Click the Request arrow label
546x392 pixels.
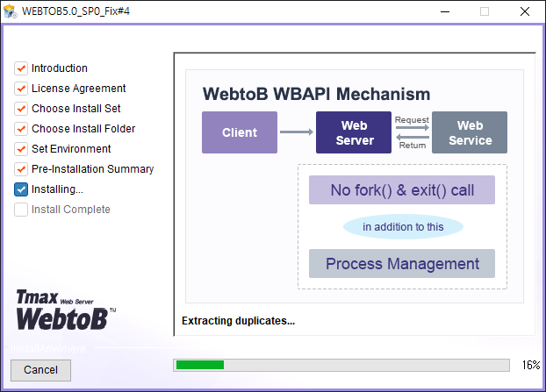pyautogui.click(x=412, y=119)
